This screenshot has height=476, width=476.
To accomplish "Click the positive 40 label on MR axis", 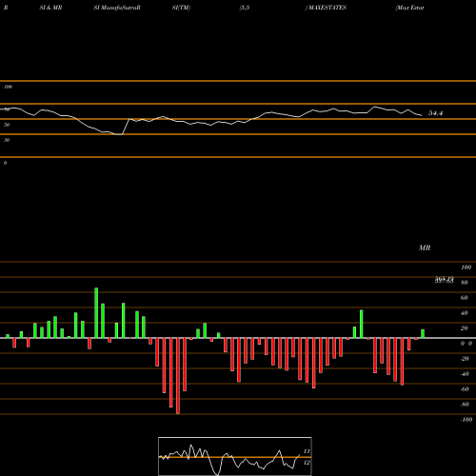I will click(465, 313).
